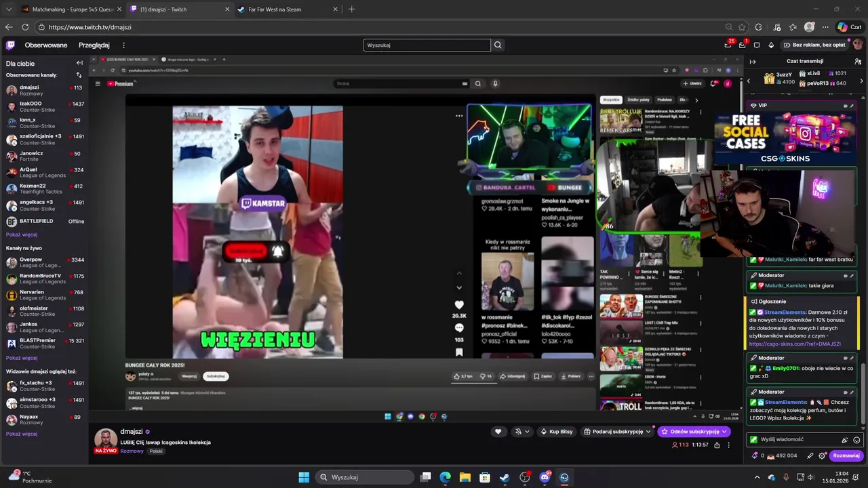Open the Twitch navigation more-options dots
The height and width of the screenshot is (488, 868).
coord(123,45)
